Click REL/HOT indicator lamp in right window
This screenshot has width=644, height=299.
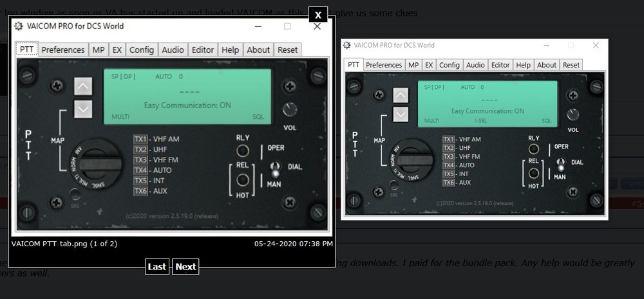pyautogui.click(x=533, y=173)
